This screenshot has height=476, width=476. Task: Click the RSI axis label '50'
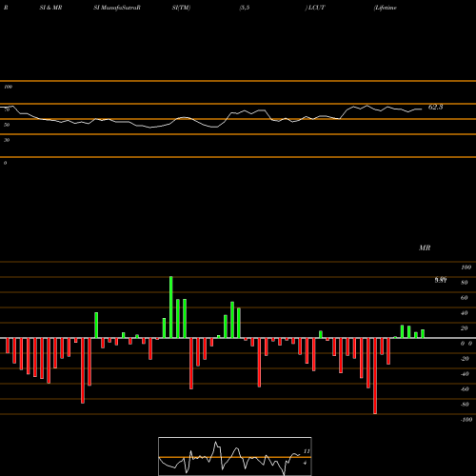click(7, 125)
